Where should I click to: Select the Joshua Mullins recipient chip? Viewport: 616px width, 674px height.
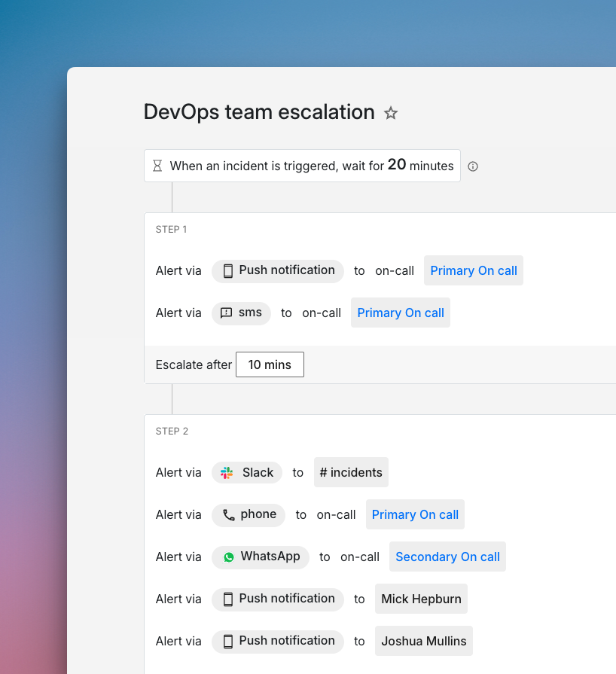click(424, 641)
